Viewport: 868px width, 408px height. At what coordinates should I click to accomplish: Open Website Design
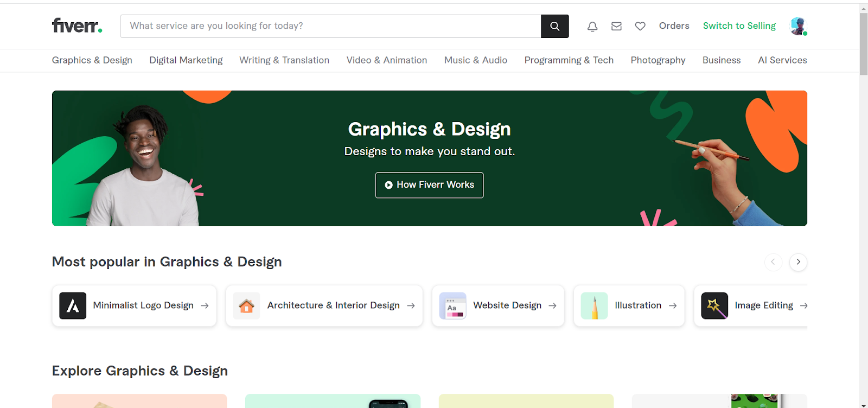coord(498,305)
